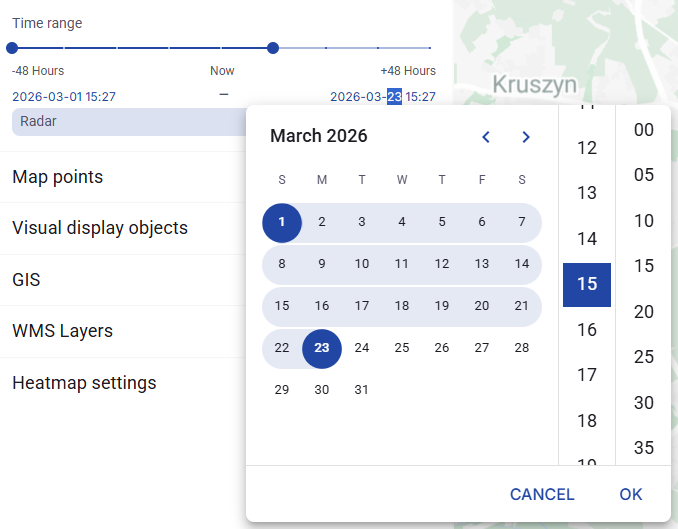Viewport: 678px width, 529px height.
Task: Select March 26 date cell
Action: coord(442,348)
